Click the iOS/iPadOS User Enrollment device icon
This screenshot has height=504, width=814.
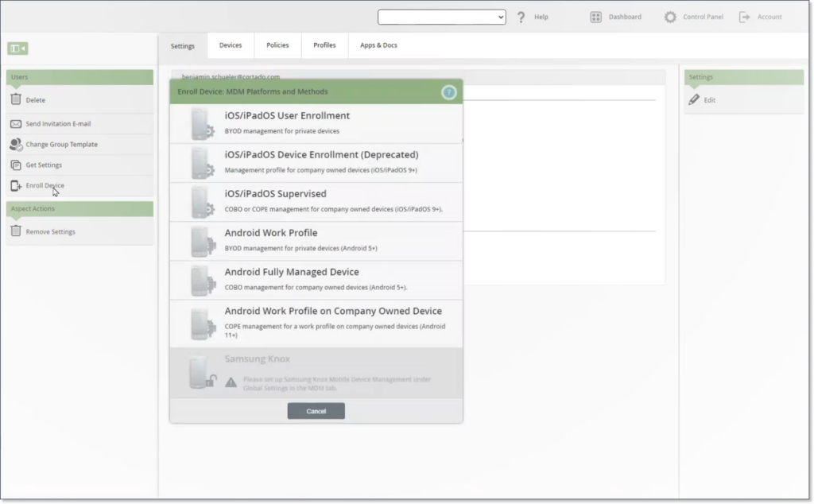click(x=202, y=123)
